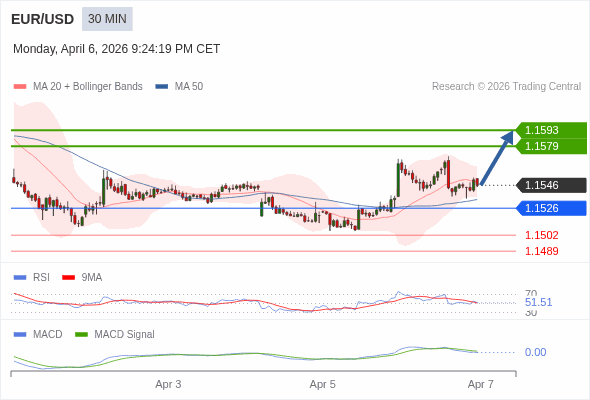Click the 1.1502 support level value

pos(542,235)
